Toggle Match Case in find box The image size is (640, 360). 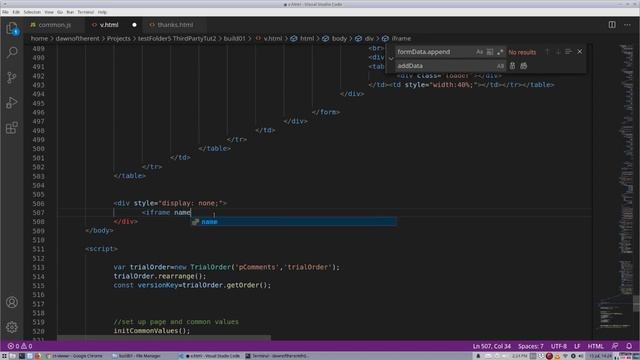[479, 52]
